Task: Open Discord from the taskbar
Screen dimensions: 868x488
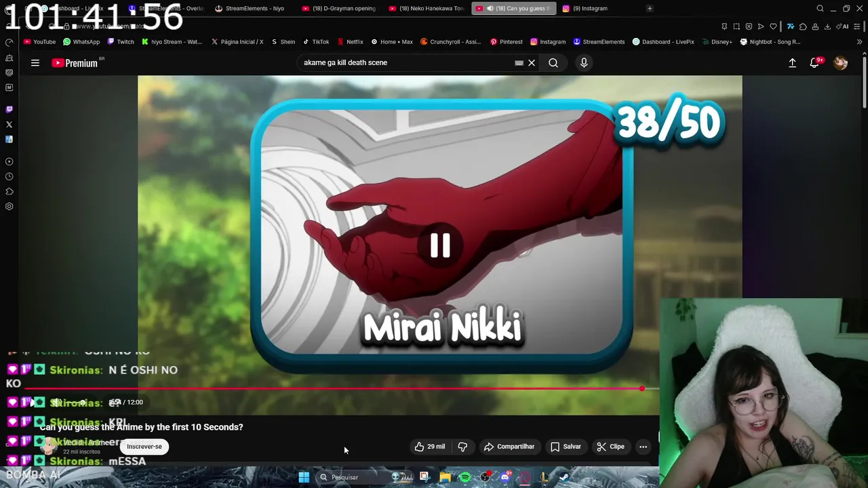Action: 505,477
